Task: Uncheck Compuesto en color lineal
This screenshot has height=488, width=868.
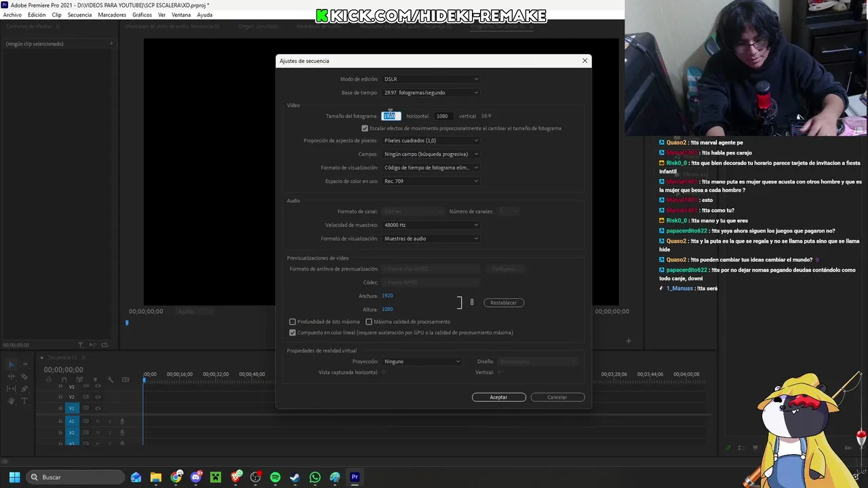Action: click(x=292, y=333)
